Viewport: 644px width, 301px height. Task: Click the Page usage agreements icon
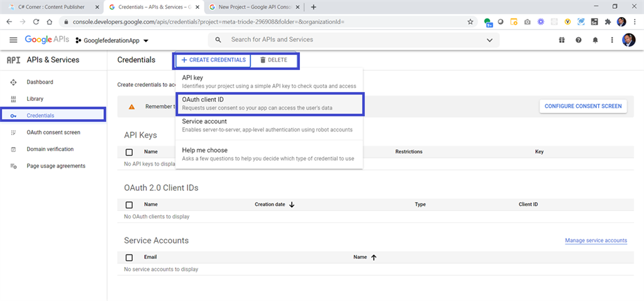click(x=13, y=166)
